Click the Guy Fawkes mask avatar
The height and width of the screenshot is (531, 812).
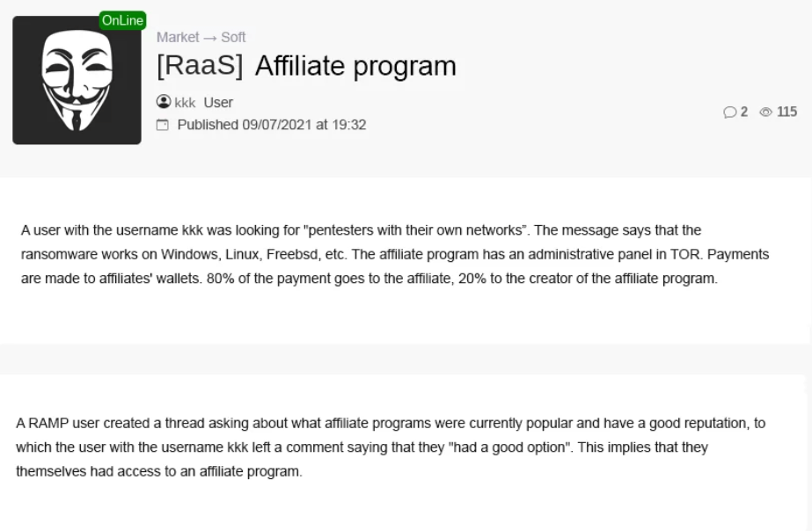click(77, 80)
